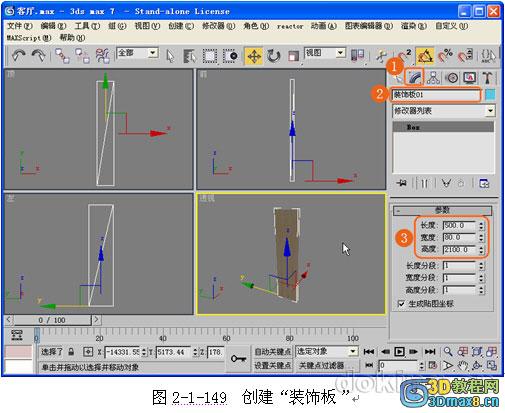Click the 装饰板01 object name field
The image size is (505, 413).
436,95
